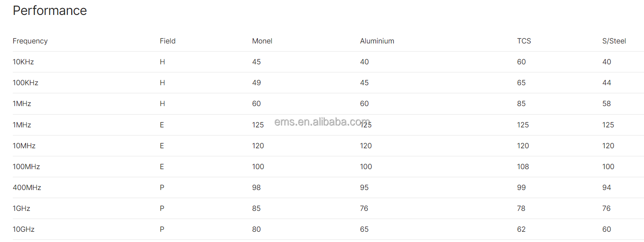Screen dimensions: 644x242
Task: Select the S/Steel value in the 100KHz row
Action: tap(606, 83)
